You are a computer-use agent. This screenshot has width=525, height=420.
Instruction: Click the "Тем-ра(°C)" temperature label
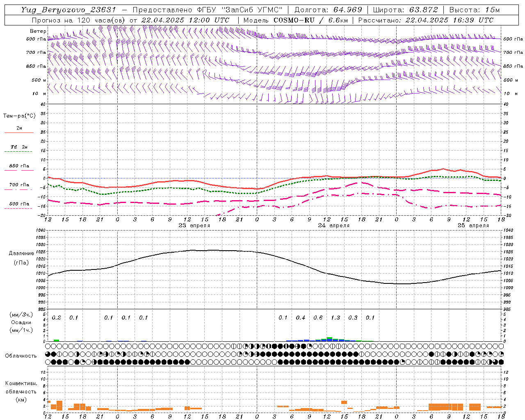(19, 116)
